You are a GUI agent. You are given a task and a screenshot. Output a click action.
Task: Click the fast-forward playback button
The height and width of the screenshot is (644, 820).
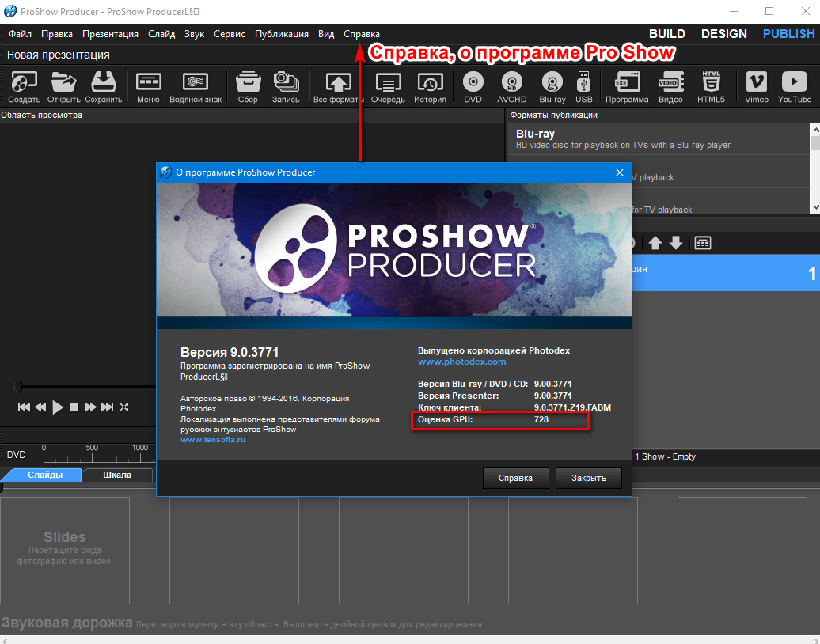(90, 407)
